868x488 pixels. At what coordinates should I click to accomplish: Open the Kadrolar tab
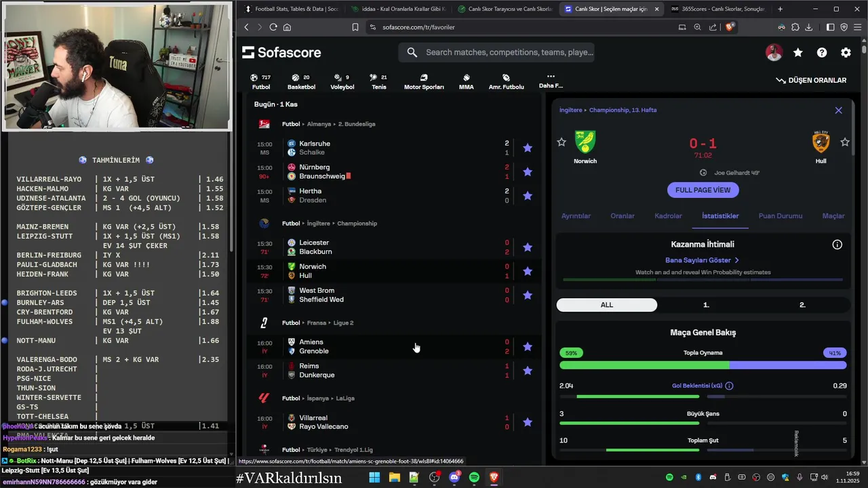click(x=668, y=216)
